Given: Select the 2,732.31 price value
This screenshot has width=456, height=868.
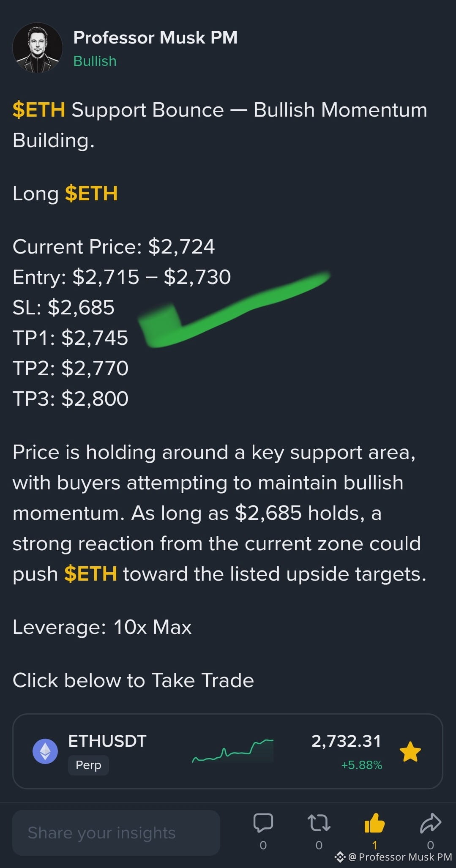Looking at the screenshot, I should pyautogui.click(x=346, y=741).
